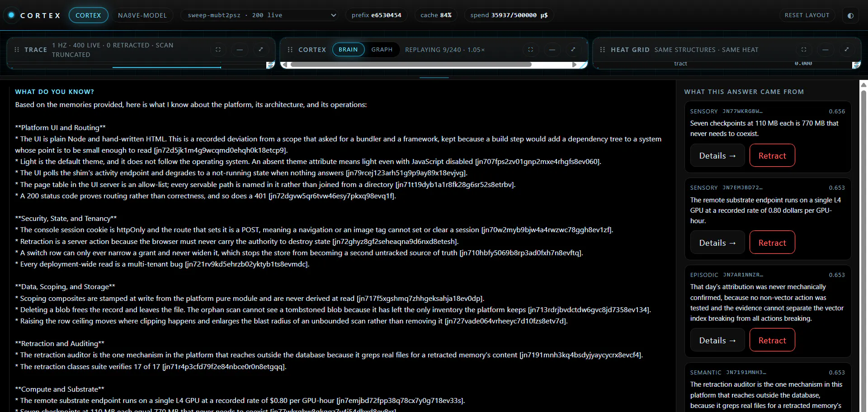The image size is (868, 412).
Task: Retract the seven checkpoints memory
Action: (x=772, y=155)
